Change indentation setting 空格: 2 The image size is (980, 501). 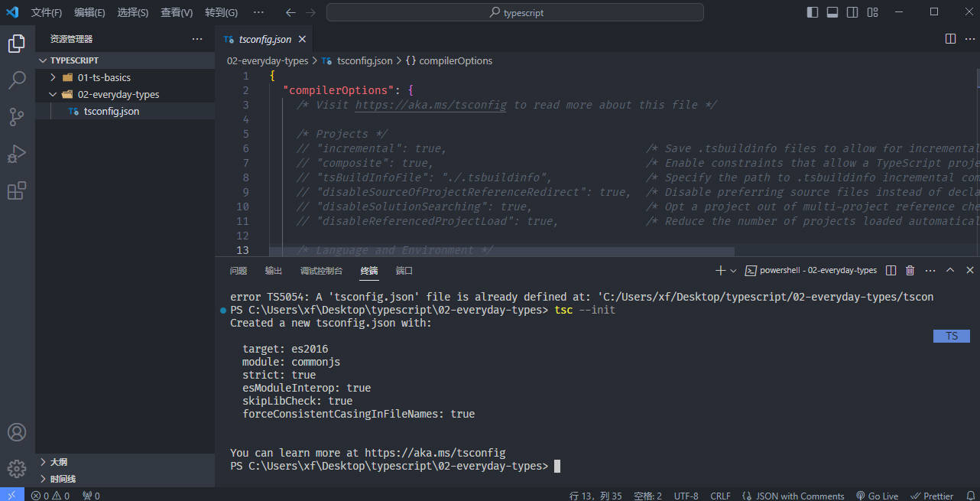click(647, 496)
